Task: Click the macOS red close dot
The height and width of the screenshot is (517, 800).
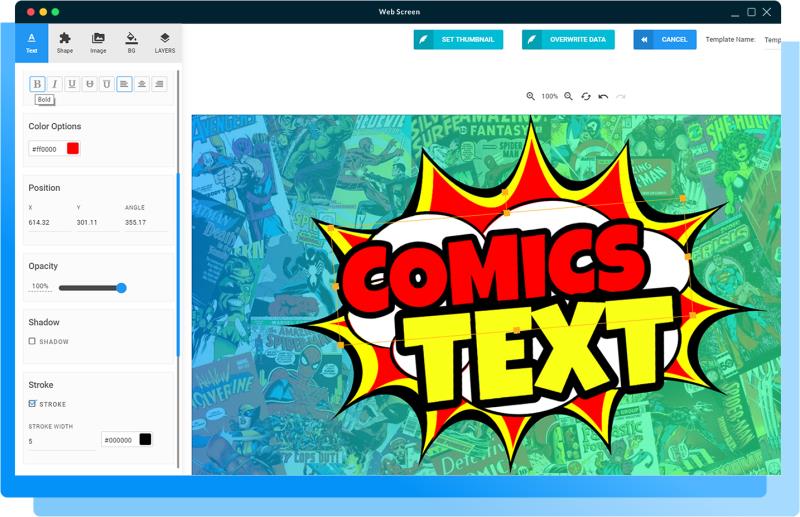Action: (31, 12)
